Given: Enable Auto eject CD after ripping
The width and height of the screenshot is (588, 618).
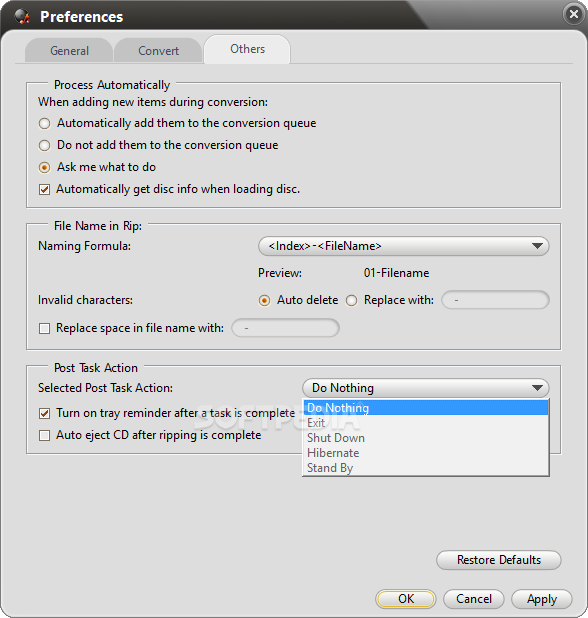Looking at the screenshot, I should 45,436.
